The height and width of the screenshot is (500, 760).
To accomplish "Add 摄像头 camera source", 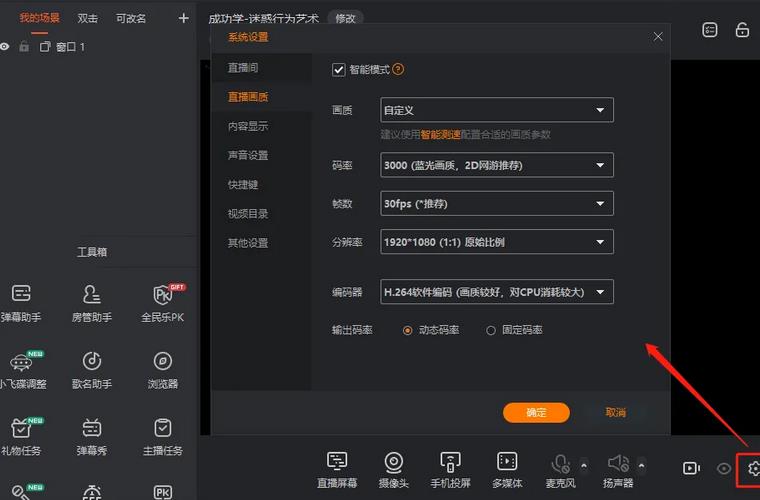I will coord(394,462).
